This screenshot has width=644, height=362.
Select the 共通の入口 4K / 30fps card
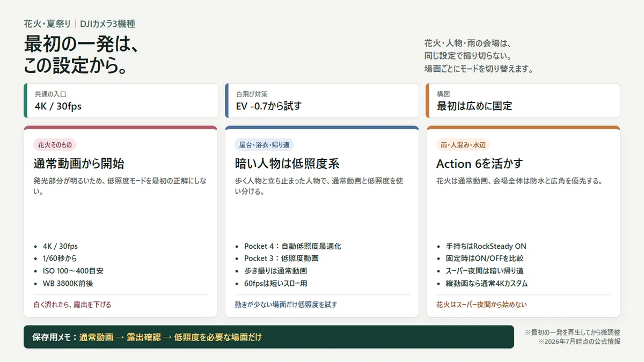[121, 100]
